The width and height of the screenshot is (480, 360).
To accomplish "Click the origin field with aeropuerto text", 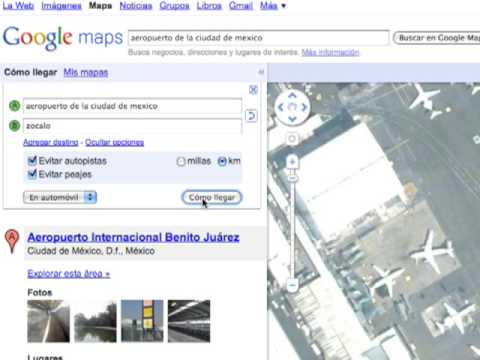I will tap(132, 106).
